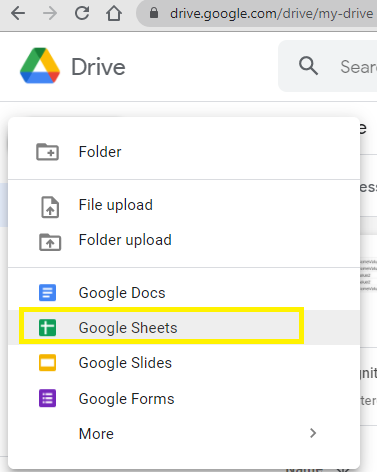
Task: Click the folder upload icon
Action: click(x=50, y=242)
